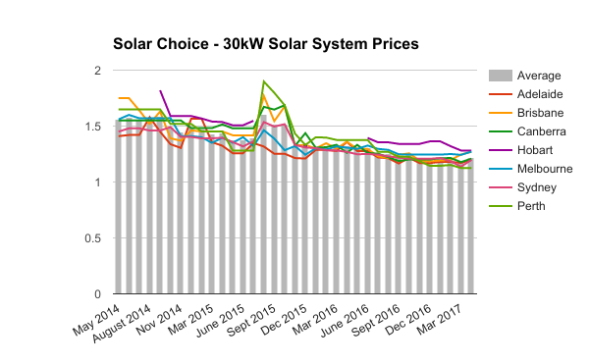Select the Adelaide legend label
This screenshot has height=364, width=589.
tap(540, 94)
